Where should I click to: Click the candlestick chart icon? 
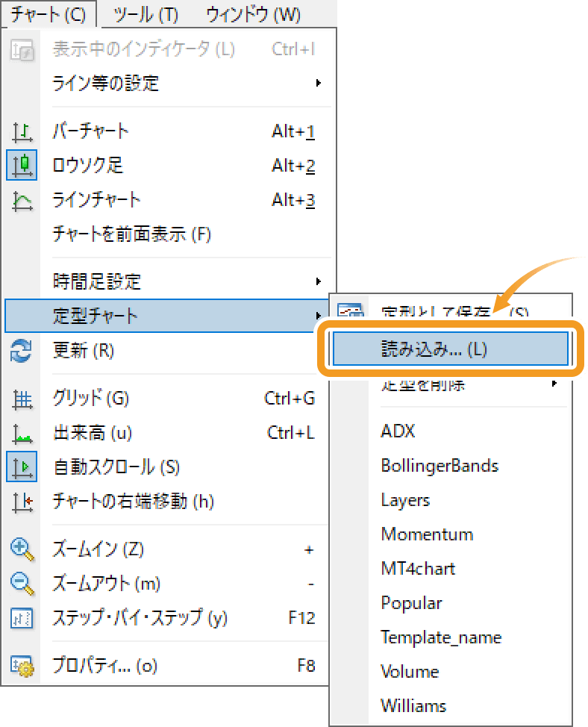tap(22, 165)
